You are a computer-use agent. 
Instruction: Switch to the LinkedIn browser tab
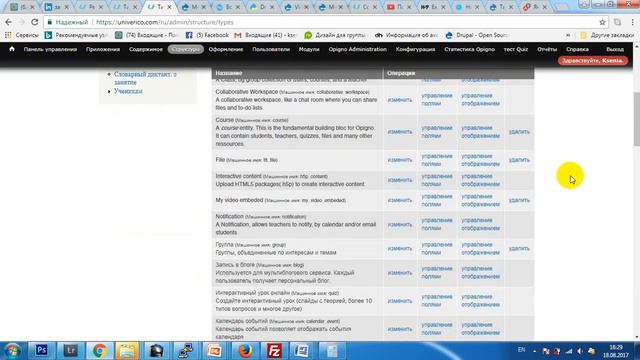coord(56,7)
